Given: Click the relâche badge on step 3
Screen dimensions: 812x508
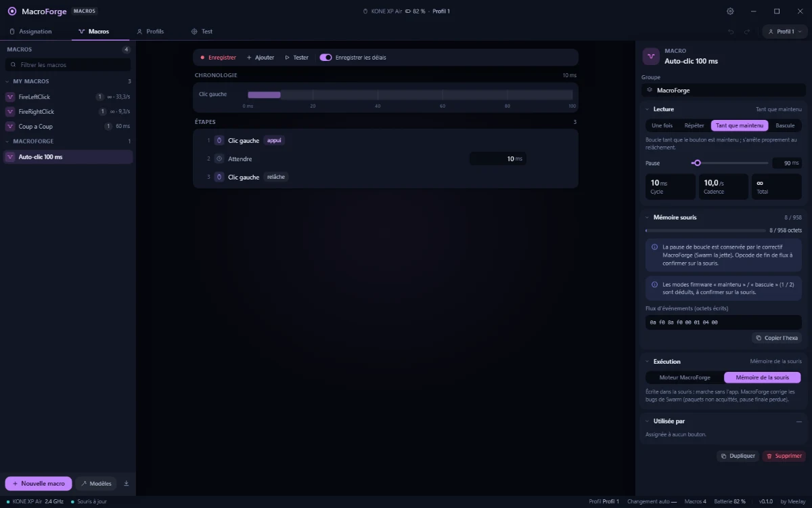Looking at the screenshot, I should (x=275, y=177).
